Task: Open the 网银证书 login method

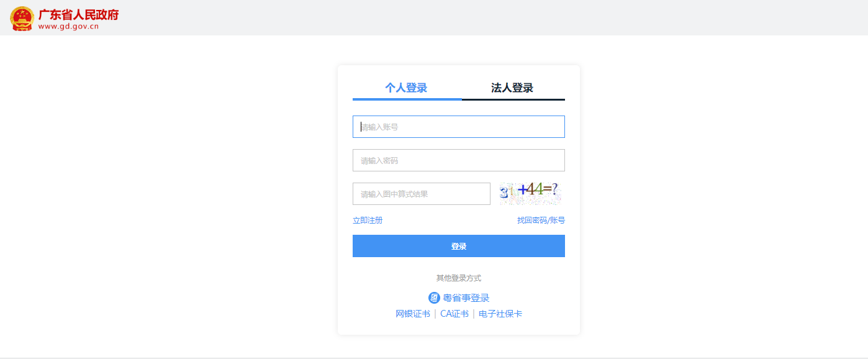Action: 412,314
